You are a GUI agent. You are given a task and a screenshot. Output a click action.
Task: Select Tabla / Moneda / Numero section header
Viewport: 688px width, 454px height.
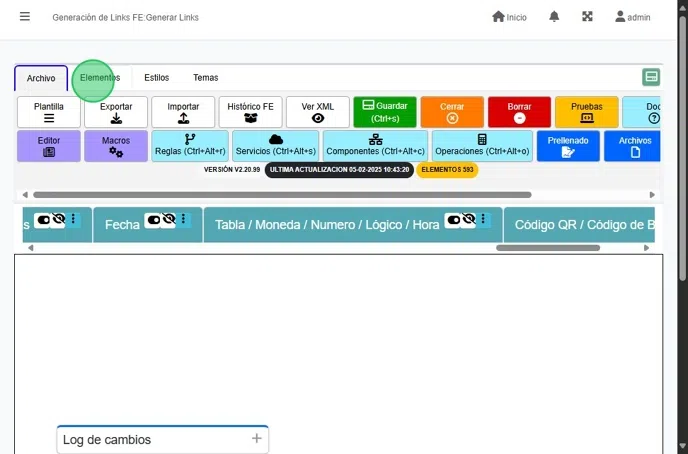[353, 225]
